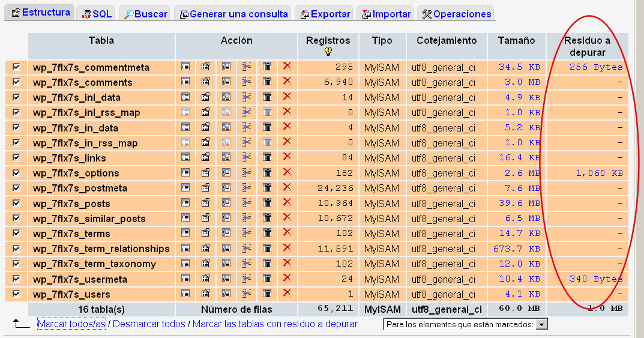
Task: Empty the wp_7flx7s_postmeta table via trash icon
Action: tap(267, 188)
